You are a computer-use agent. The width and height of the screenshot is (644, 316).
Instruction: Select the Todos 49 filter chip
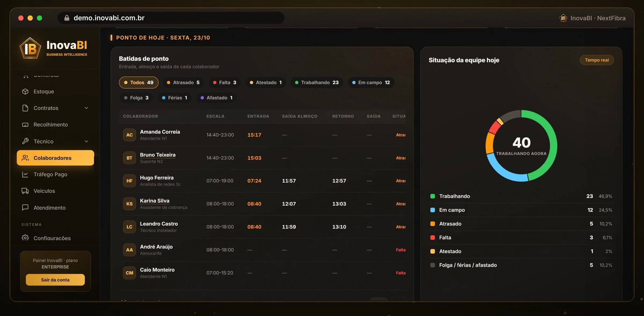[139, 82]
